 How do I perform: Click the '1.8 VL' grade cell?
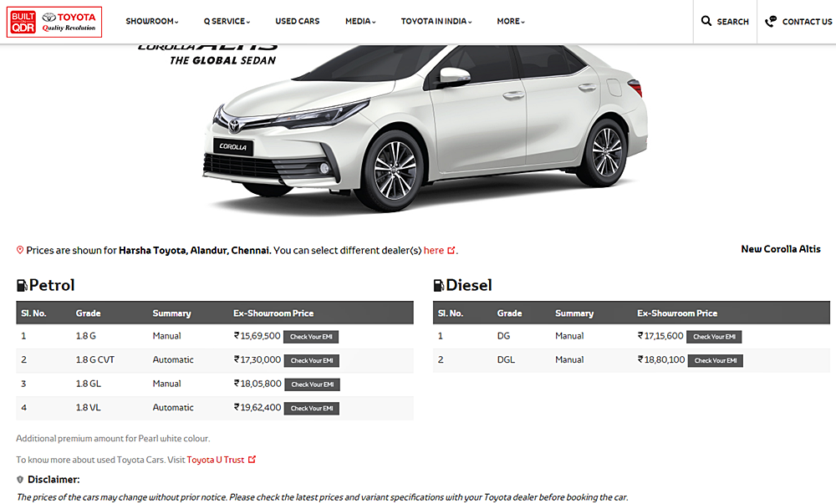tap(88, 408)
